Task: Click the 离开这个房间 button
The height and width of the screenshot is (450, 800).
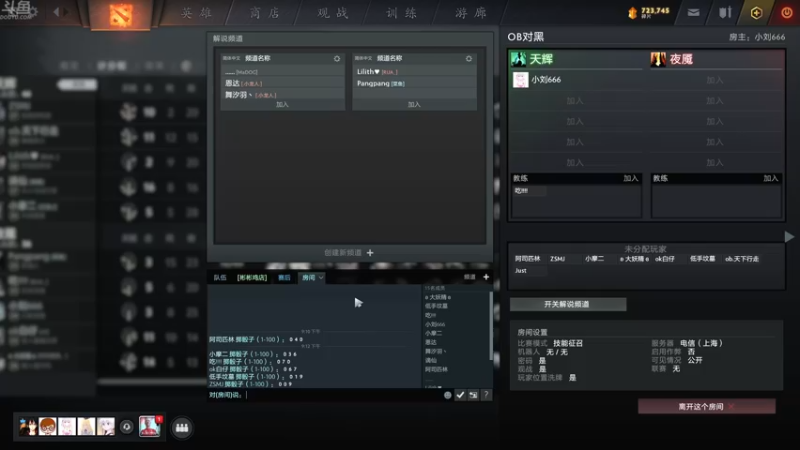Action: [x=707, y=407]
